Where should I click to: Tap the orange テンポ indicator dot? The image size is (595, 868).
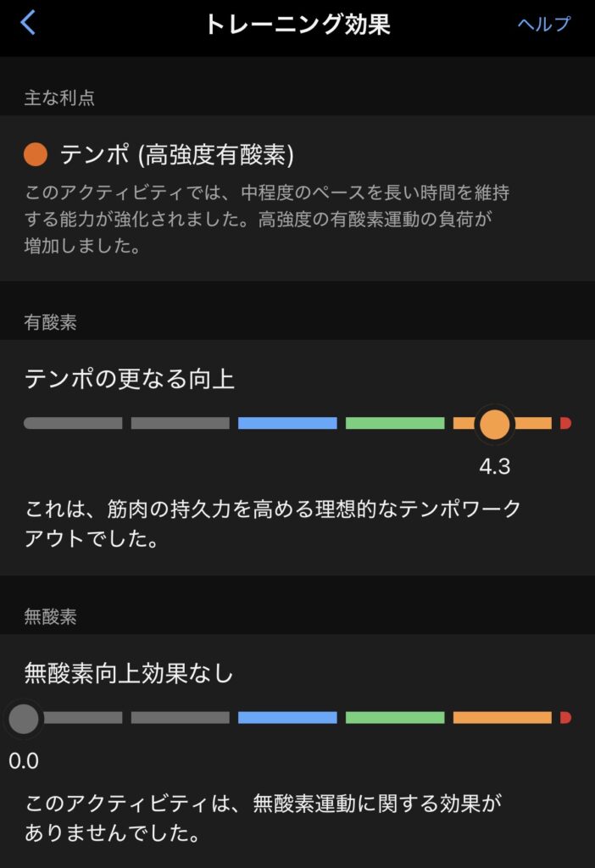tap(36, 154)
